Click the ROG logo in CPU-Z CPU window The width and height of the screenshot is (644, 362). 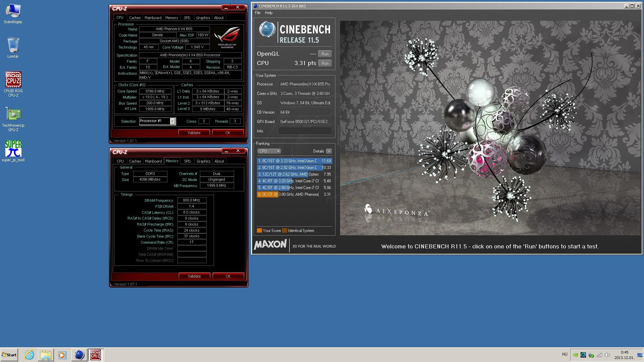(x=227, y=38)
